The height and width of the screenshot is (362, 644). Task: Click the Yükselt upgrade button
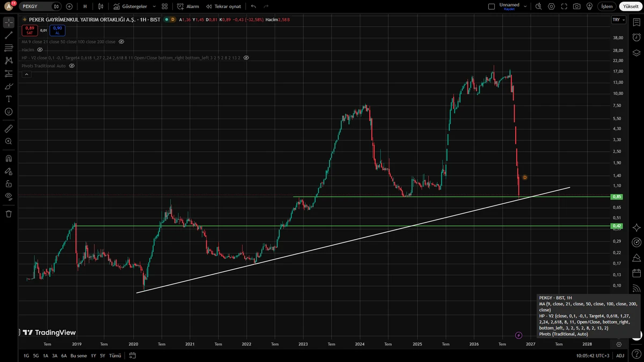(631, 6)
